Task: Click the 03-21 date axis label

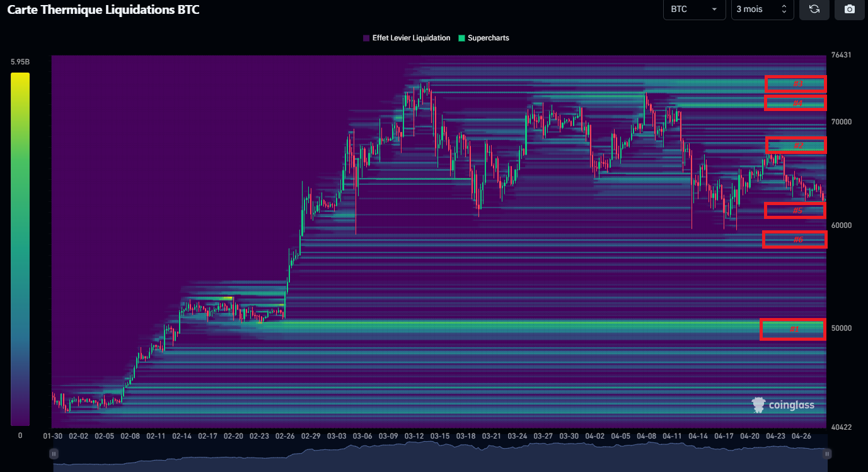Action: coord(492,436)
